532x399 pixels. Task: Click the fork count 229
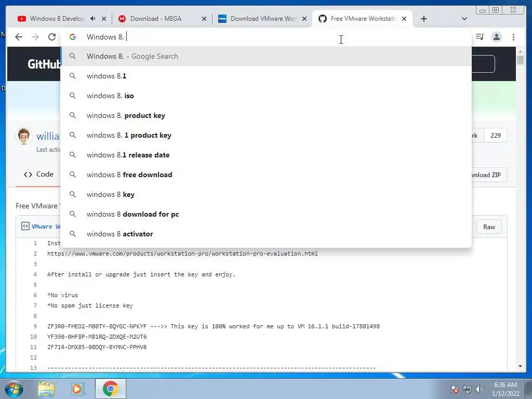(495, 136)
